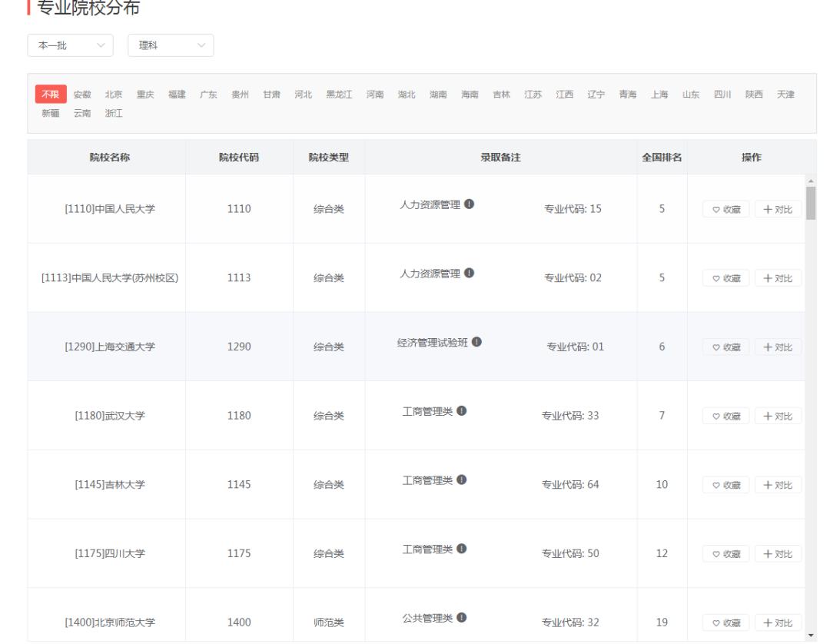Filter by 福建 region
Image resolution: width=830 pixels, height=644 pixels.
point(177,95)
